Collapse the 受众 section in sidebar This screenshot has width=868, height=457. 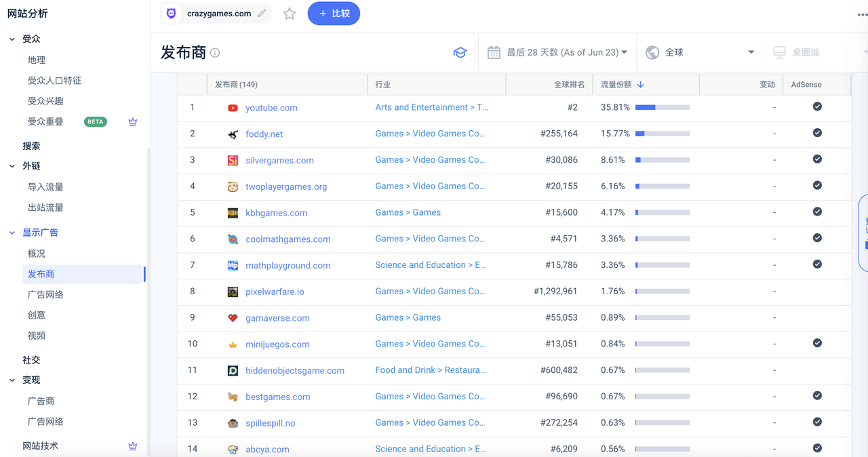pos(12,39)
